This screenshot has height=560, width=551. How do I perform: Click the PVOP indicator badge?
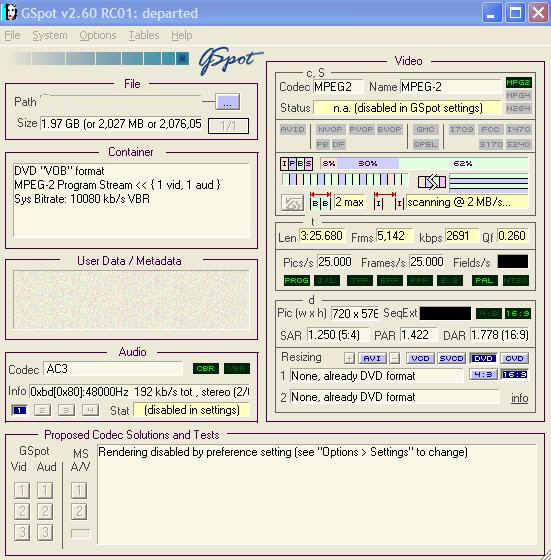361,129
